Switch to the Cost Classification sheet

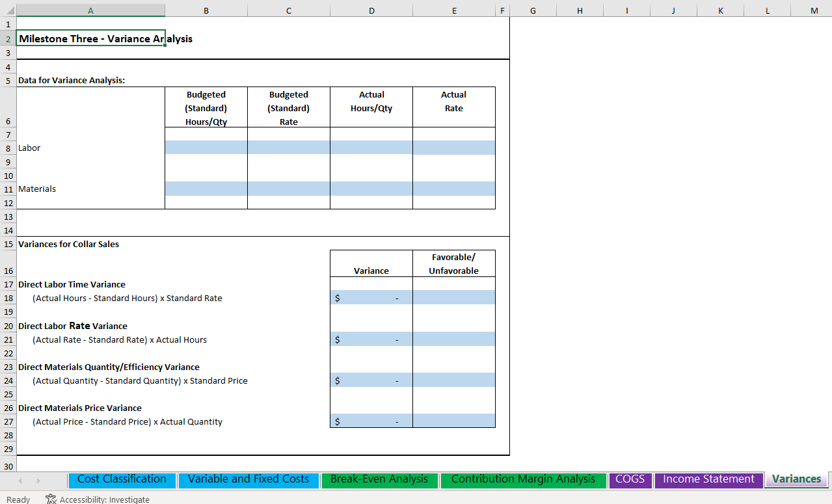click(x=122, y=479)
